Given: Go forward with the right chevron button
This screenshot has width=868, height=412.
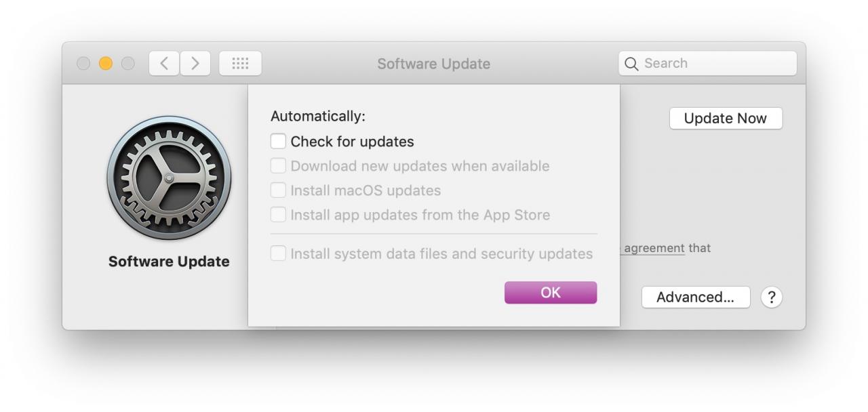Looking at the screenshot, I should 195,63.
